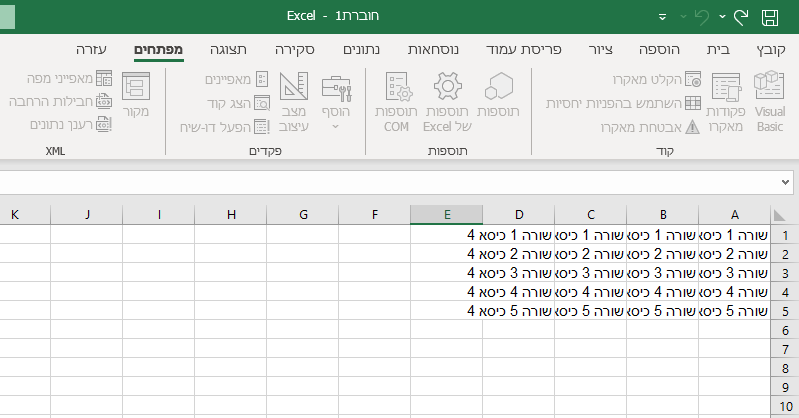Open Customize Quick Access Toolbar dropdown

coord(661,18)
